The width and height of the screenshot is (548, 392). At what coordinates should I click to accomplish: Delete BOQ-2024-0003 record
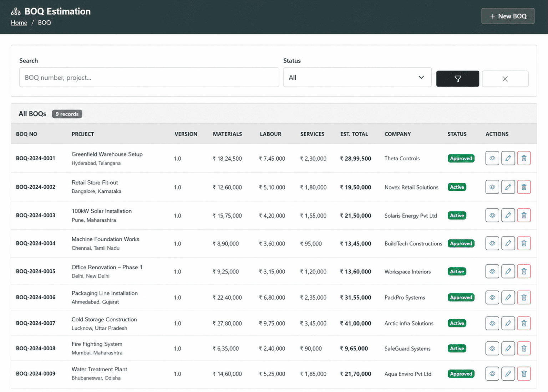click(524, 215)
